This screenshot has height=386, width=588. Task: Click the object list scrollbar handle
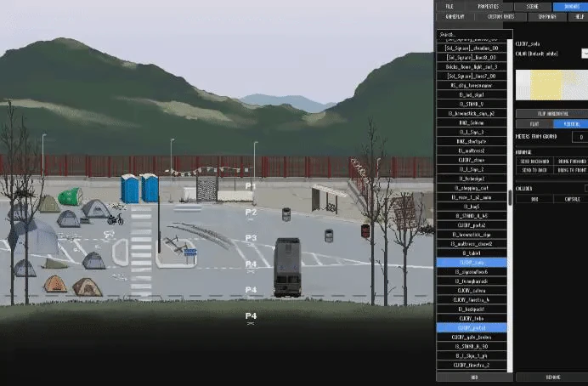click(510, 198)
